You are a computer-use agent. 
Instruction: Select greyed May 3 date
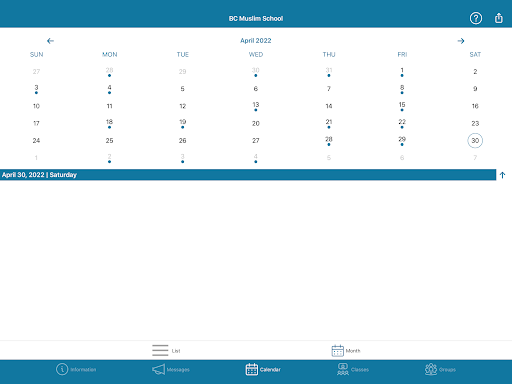pos(182,158)
